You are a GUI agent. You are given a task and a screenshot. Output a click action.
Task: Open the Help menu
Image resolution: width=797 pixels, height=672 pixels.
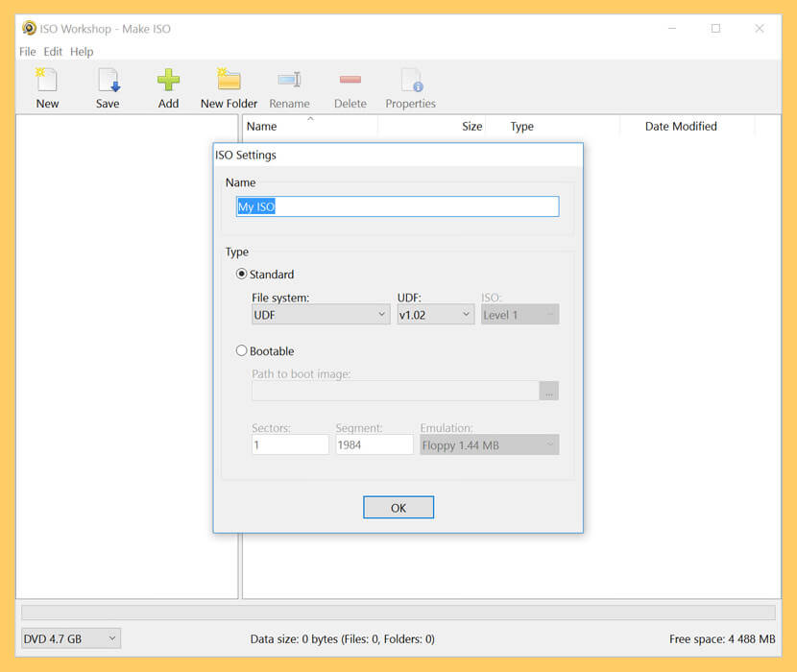(82, 52)
